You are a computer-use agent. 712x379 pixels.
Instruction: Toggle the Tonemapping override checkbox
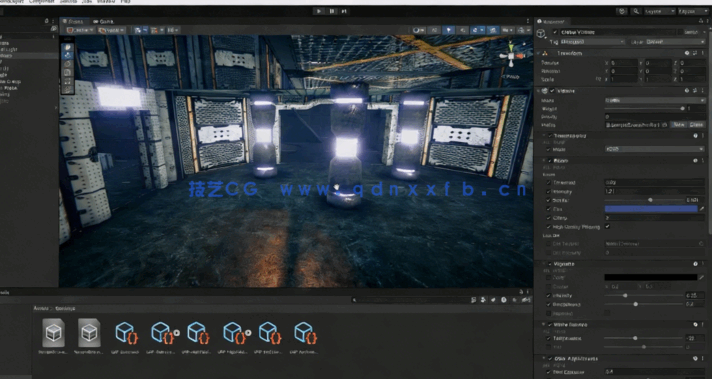(x=550, y=136)
